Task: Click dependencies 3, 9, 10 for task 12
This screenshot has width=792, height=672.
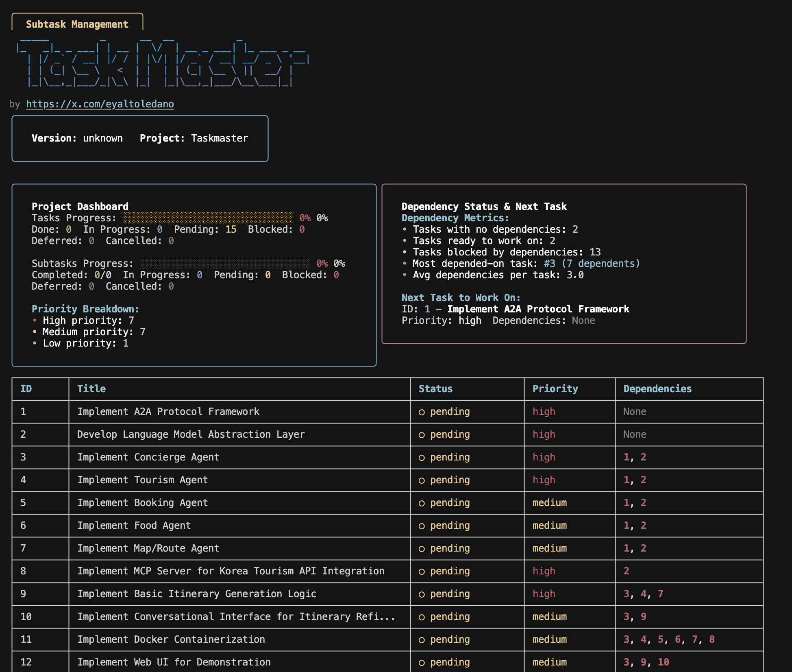Action: [x=646, y=662]
